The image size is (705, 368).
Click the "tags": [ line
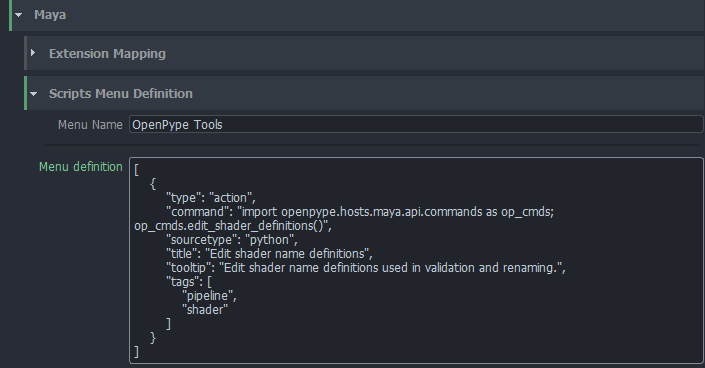click(x=189, y=282)
